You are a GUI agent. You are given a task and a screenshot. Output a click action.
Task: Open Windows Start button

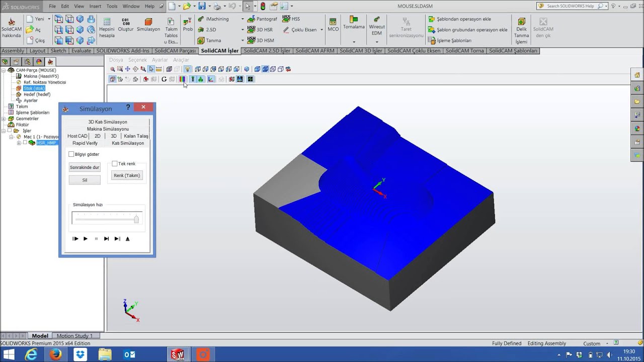coord(9,354)
